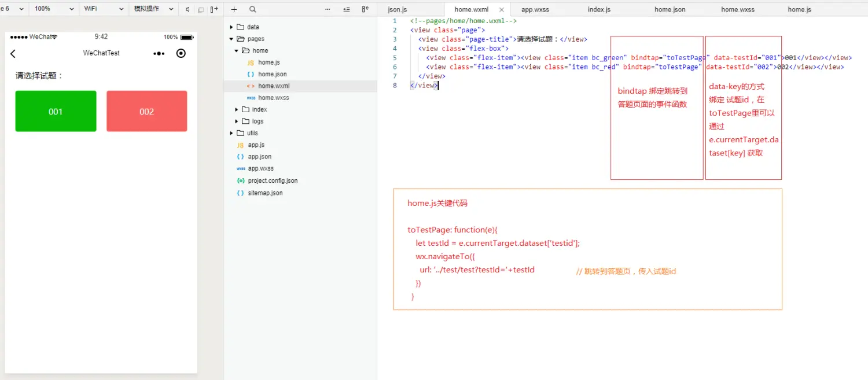This screenshot has height=380, width=868.
Task: Open the simulator three-dot menu
Action: coord(159,53)
